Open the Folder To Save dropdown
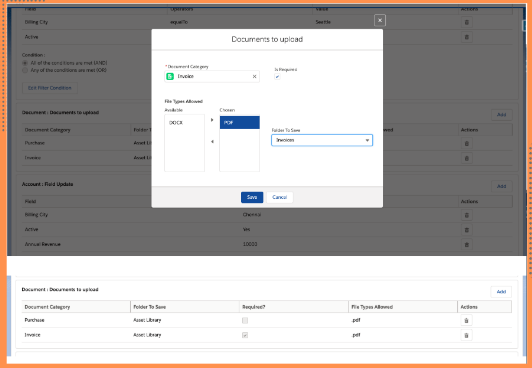Viewport: 532px width, 368px height. (x=322, y=140)
